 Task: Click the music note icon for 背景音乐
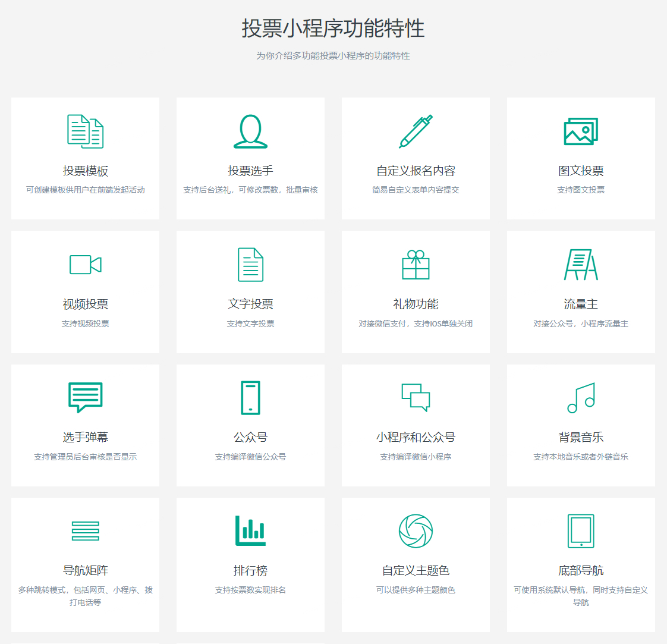581,397
